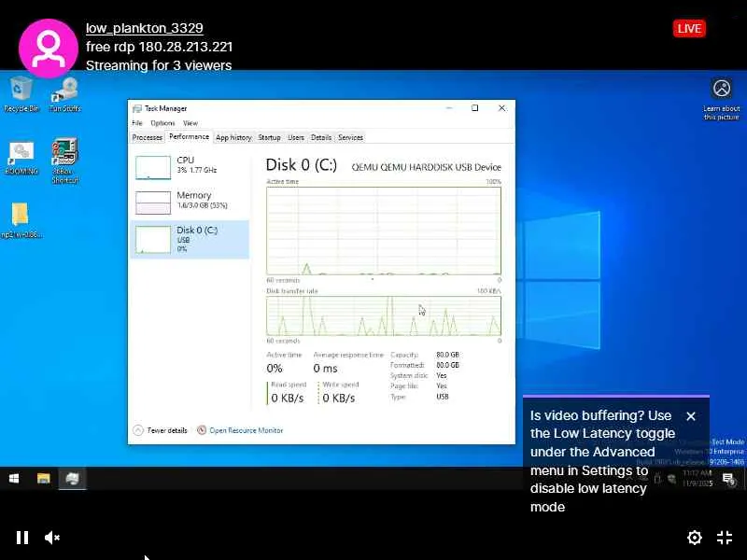Select the Memory performance item
This screenshot has width=747, height=560.
point(190,203)
